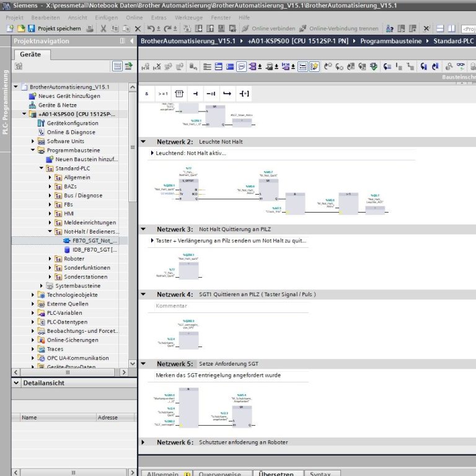Click Online verbinden
The width and height of the screenshot is (476, 476).
tap(268, 29)
